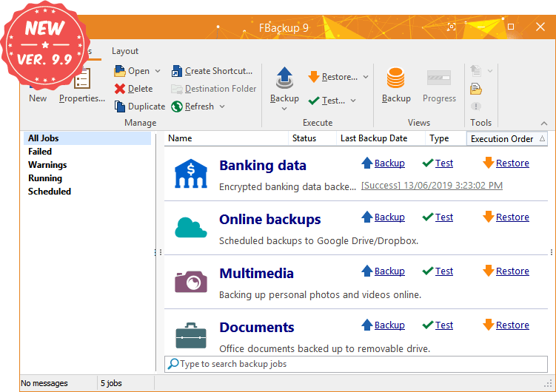Select the Failed jobs filter
The image size is (556, 392).
click(x=40, y=152)
